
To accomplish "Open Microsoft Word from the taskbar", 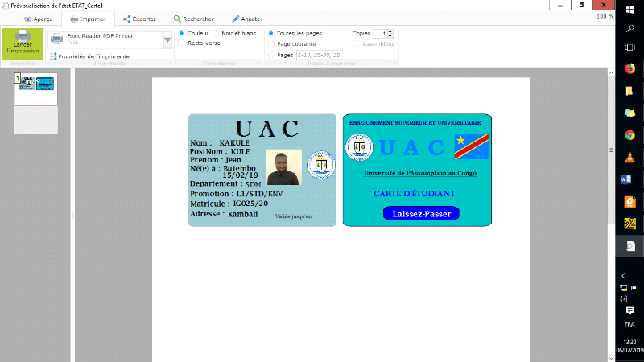I will coord(627,179).
